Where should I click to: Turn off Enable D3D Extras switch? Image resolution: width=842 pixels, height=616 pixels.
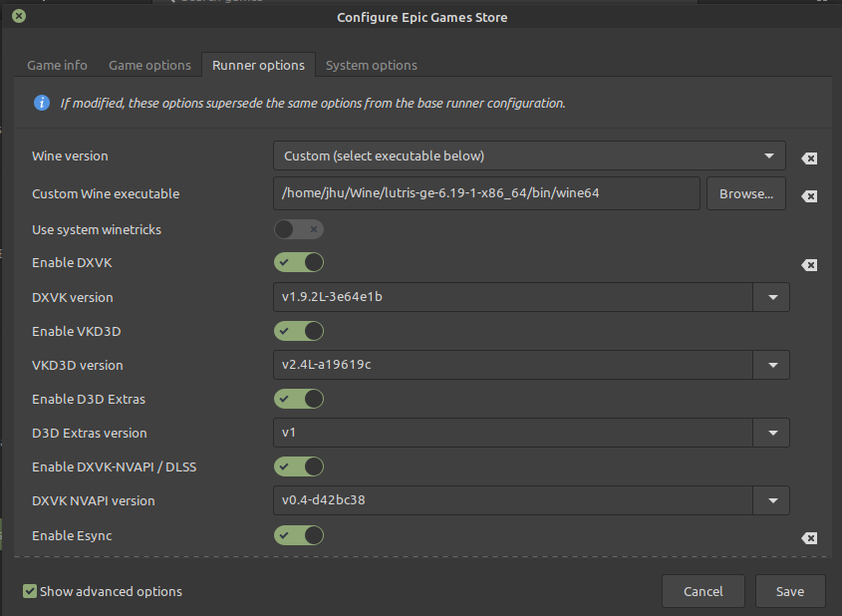click(x=299, y=399)
